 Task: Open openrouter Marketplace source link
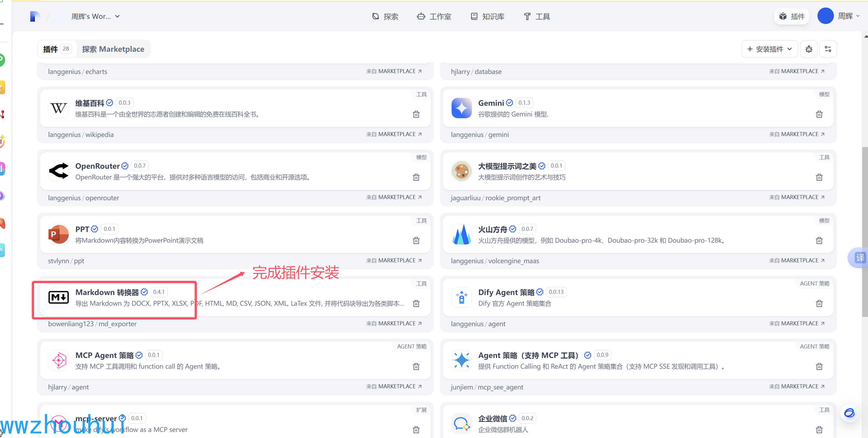pos(394,197)
